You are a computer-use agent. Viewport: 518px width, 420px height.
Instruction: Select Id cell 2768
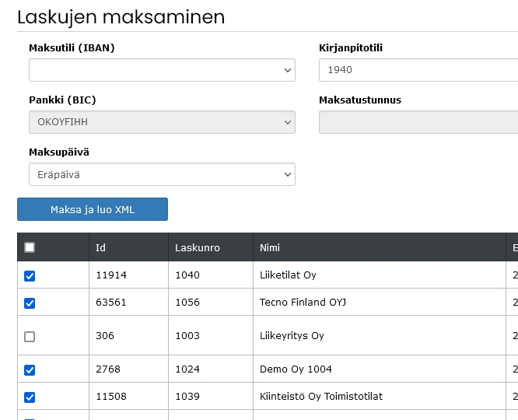pyautogui.click(x=108, y=369)
